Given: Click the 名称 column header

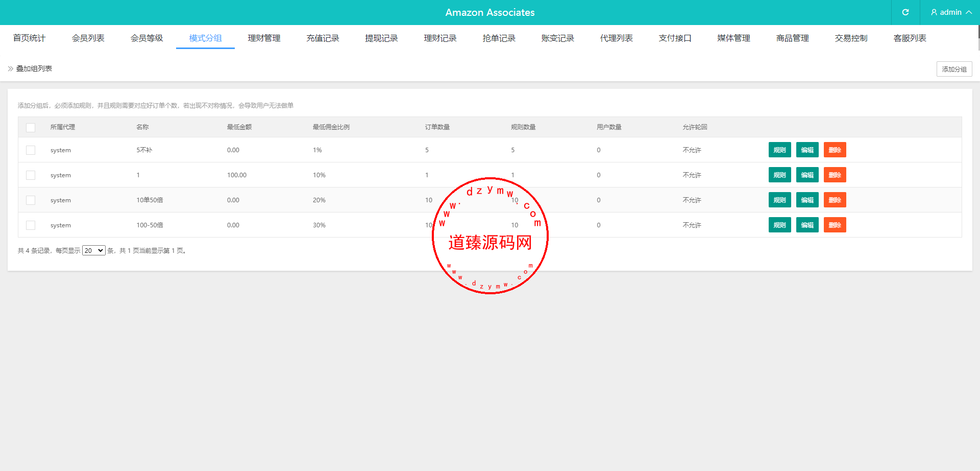Looking at the screenshot, I should click(142, 127).
